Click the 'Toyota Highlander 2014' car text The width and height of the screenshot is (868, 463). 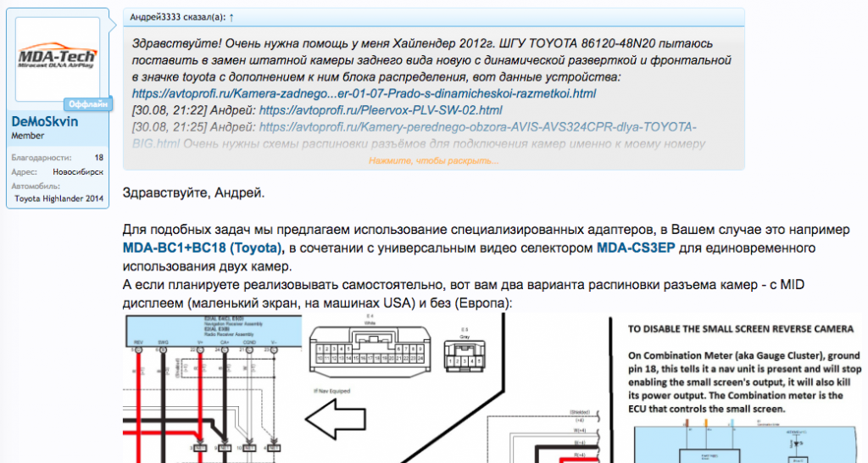coord(59,198)
